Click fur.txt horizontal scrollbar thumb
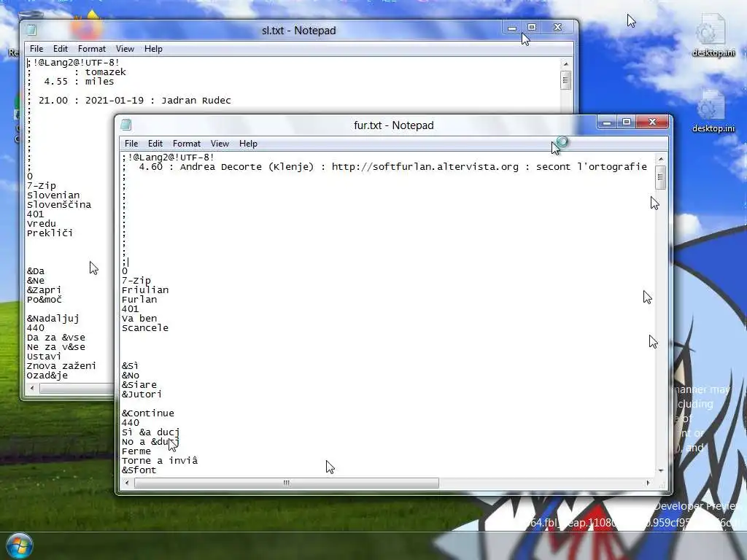This screenshot has width=747, height=560. point(286,483)
